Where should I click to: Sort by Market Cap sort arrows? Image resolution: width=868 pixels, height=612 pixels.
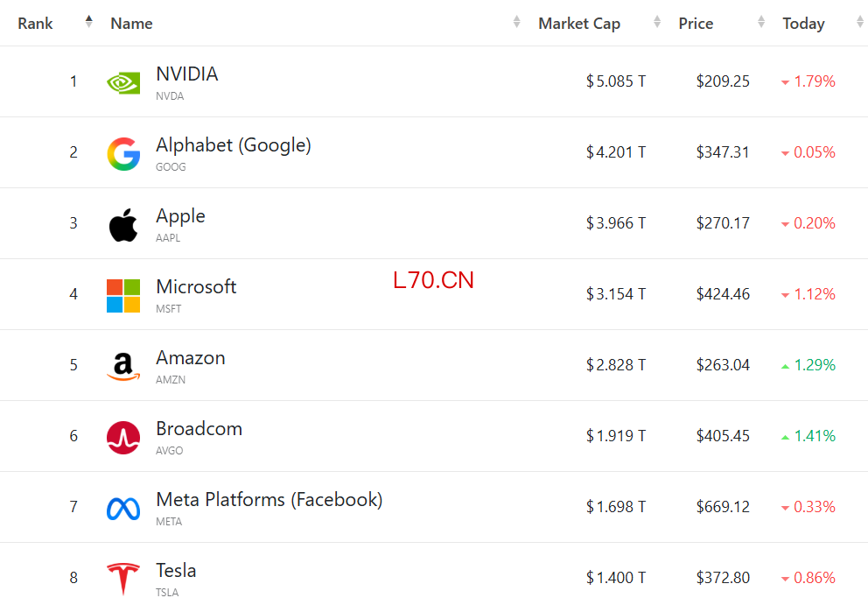[x=657, y=22]
